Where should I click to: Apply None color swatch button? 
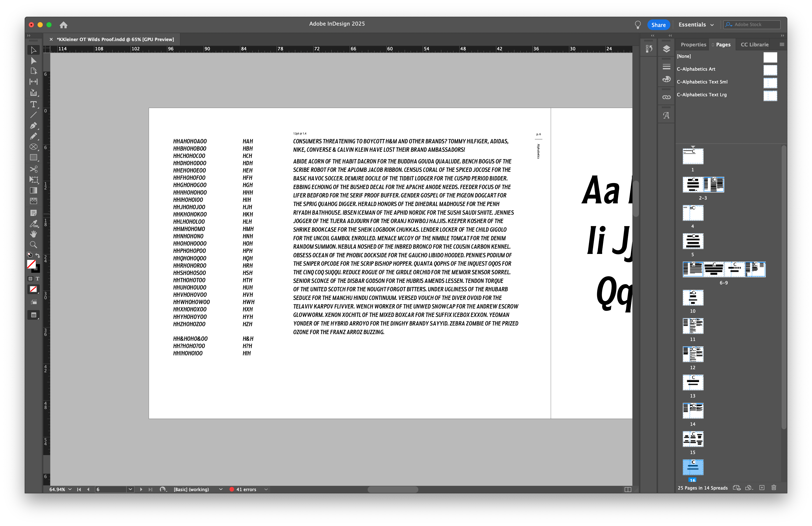pyautogui.click(x=34, y=289)
